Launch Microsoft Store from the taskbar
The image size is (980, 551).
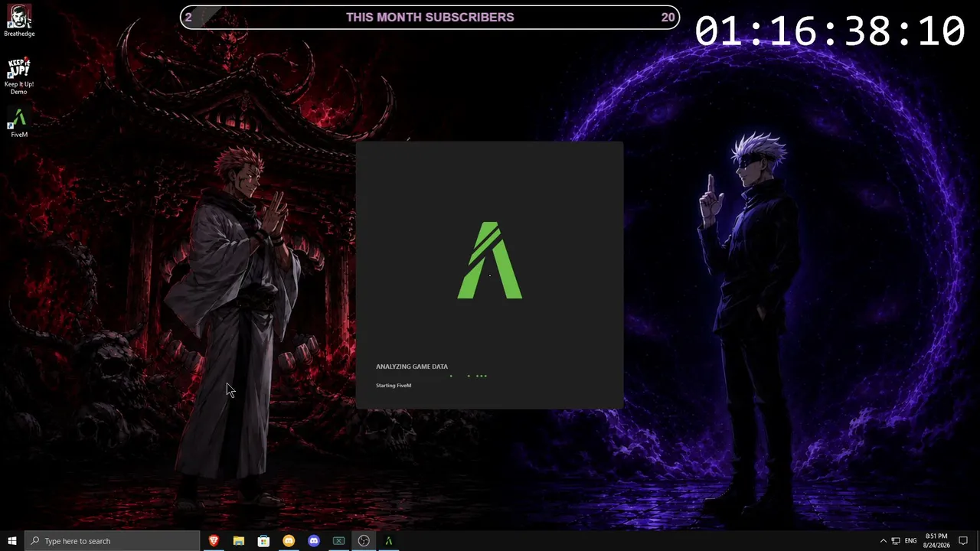point(263,541)
